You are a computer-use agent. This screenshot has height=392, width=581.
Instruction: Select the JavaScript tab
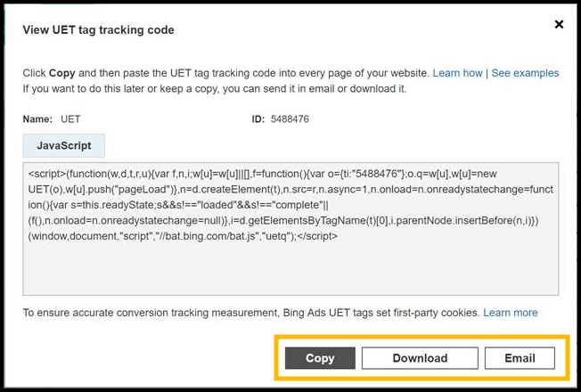click(x=64, y=145)
